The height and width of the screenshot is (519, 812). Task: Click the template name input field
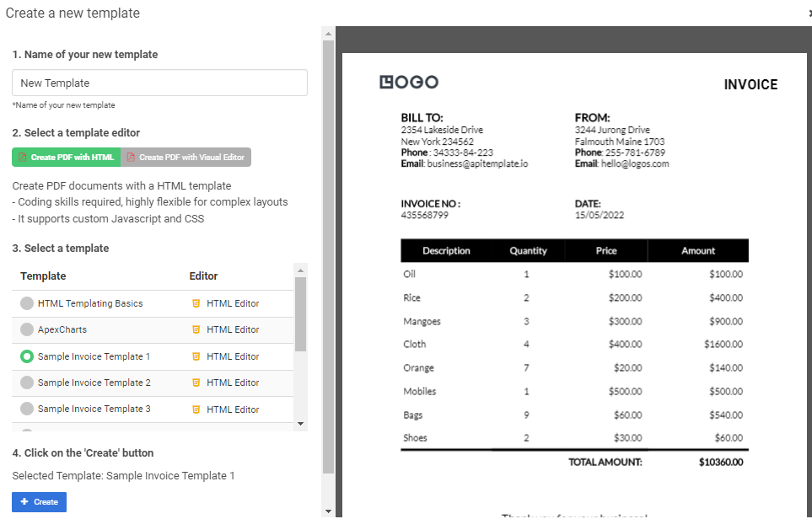(159, 83)
